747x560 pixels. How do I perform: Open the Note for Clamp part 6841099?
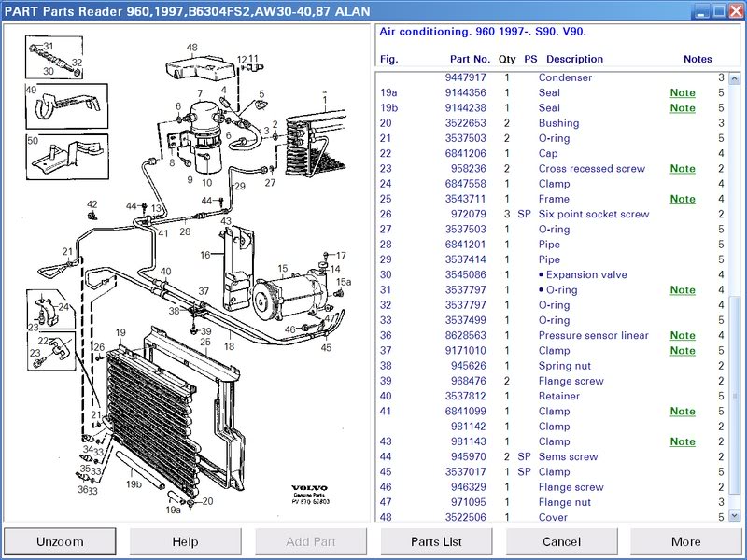pos(682,411)
